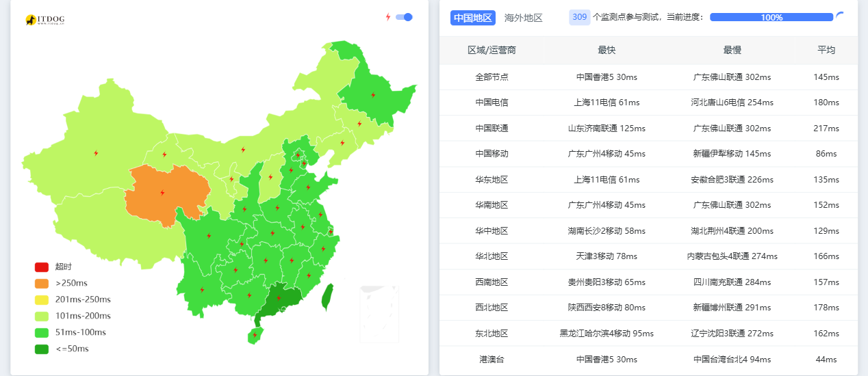Click the green 51ms-100ms legend swatch
This screenshot has height=376, width=868.
[x=42, y=332]
